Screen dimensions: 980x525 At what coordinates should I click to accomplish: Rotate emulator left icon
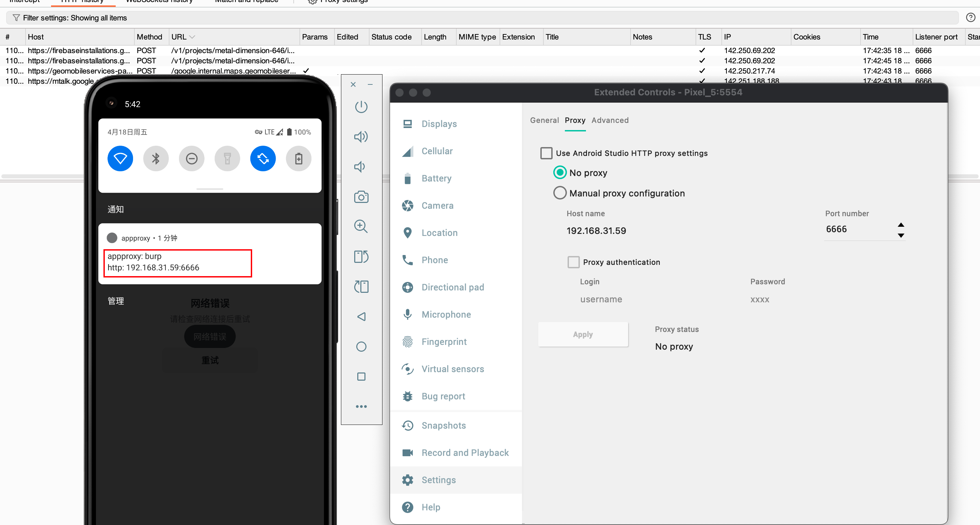361,257
